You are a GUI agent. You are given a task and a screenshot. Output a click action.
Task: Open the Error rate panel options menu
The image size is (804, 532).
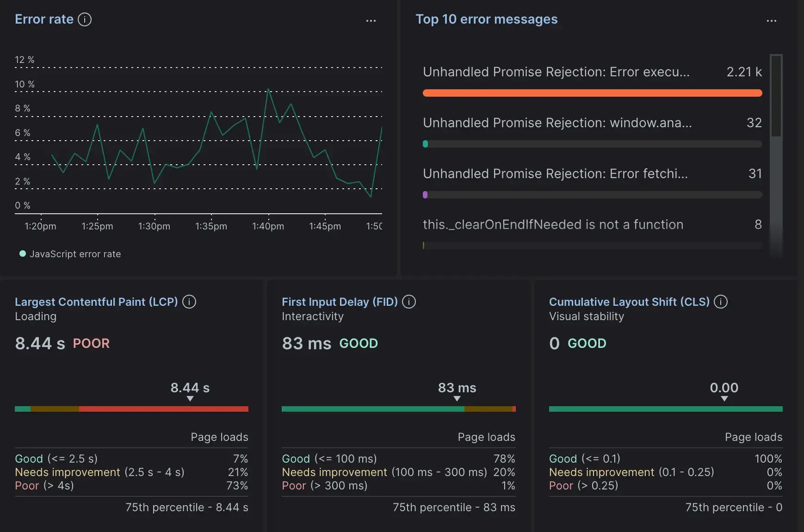tap(371, 21)
